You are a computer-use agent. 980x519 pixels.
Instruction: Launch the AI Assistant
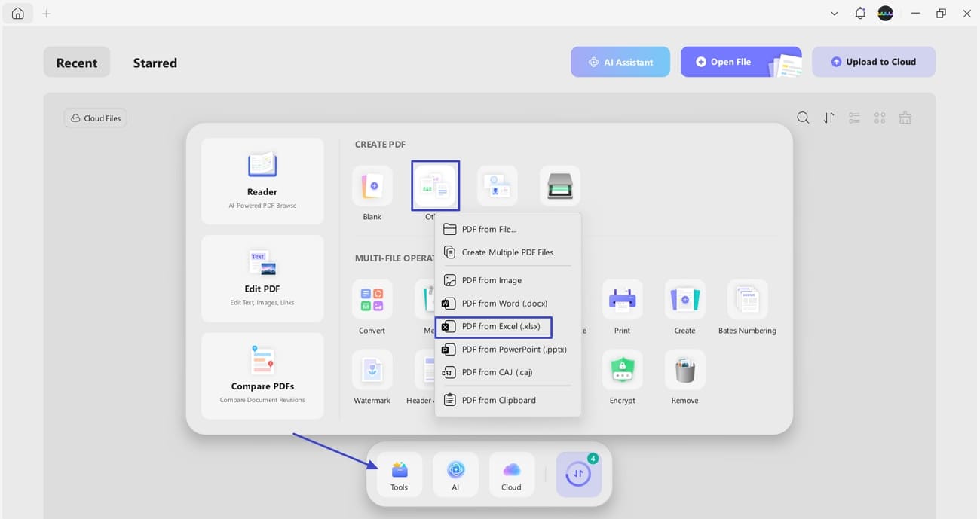tap(620, 62)
